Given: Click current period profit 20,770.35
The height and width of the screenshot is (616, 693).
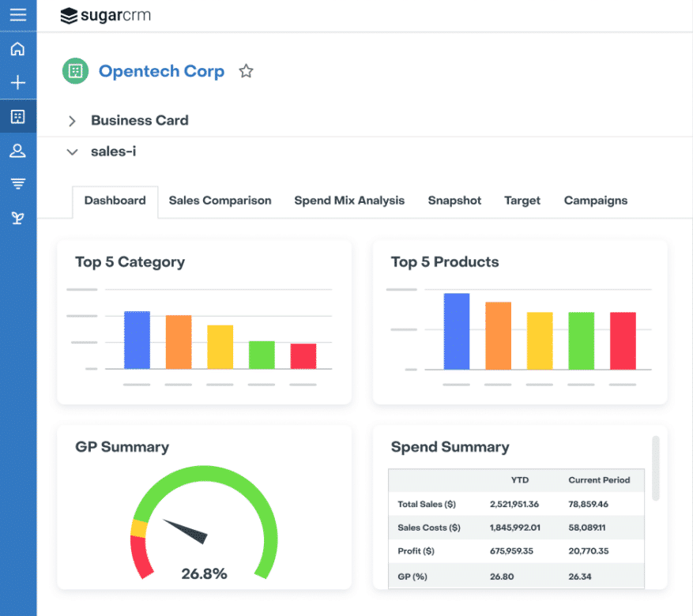Looking at the screenshot, I should [588, 551].
